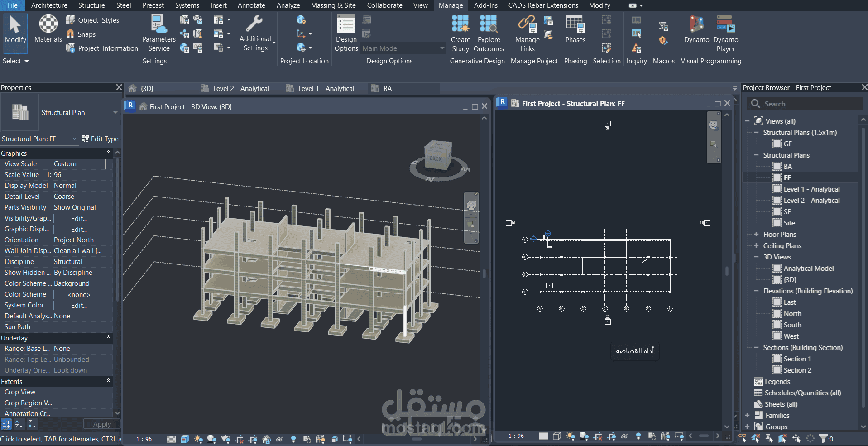Open Create Study generative design
The image size is (868, 446).
pyautogui.click(x=460, y=34)
